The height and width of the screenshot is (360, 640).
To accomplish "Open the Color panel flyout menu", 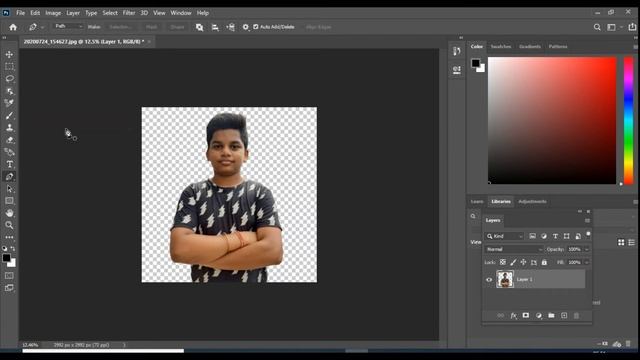I will pos(636,47).
